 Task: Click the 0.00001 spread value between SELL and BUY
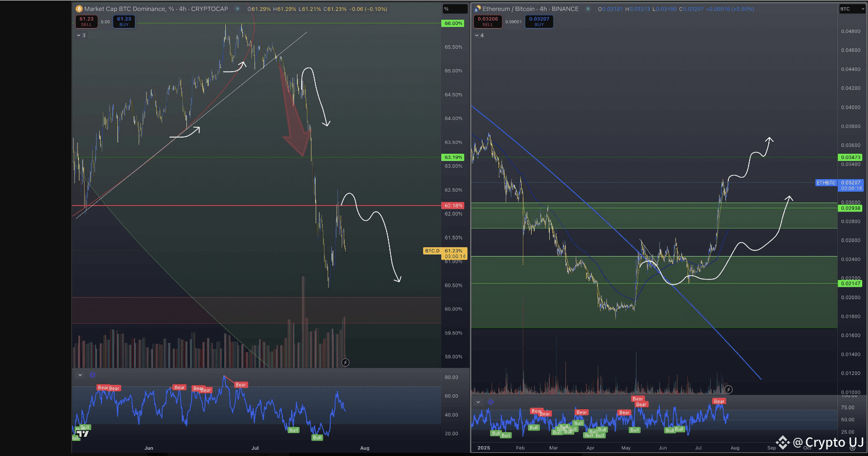pos(513,22)
